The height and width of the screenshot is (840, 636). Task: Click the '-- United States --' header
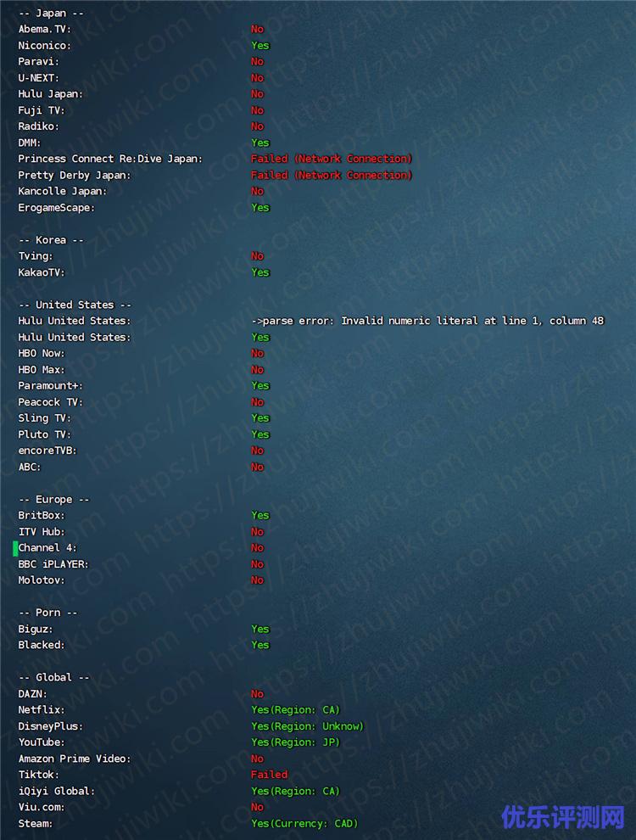75,305
